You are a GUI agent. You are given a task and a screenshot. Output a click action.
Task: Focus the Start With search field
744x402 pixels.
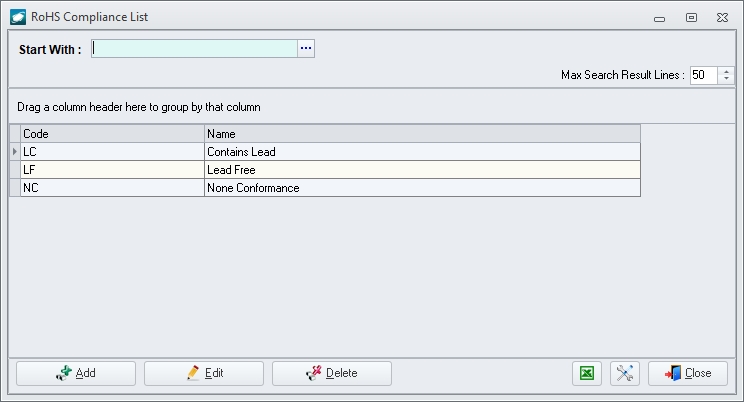tap(195, 48)
